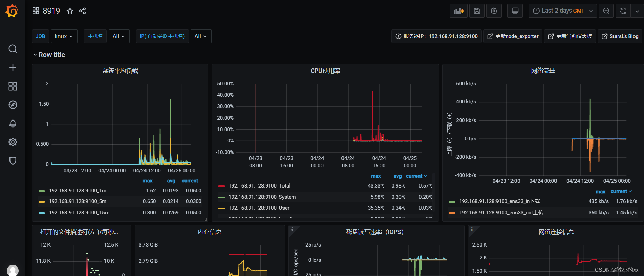Viewport: 644px width, 276px height.
Task: Open the CPU使用率 panel title menu
Action: click(325, 71)
